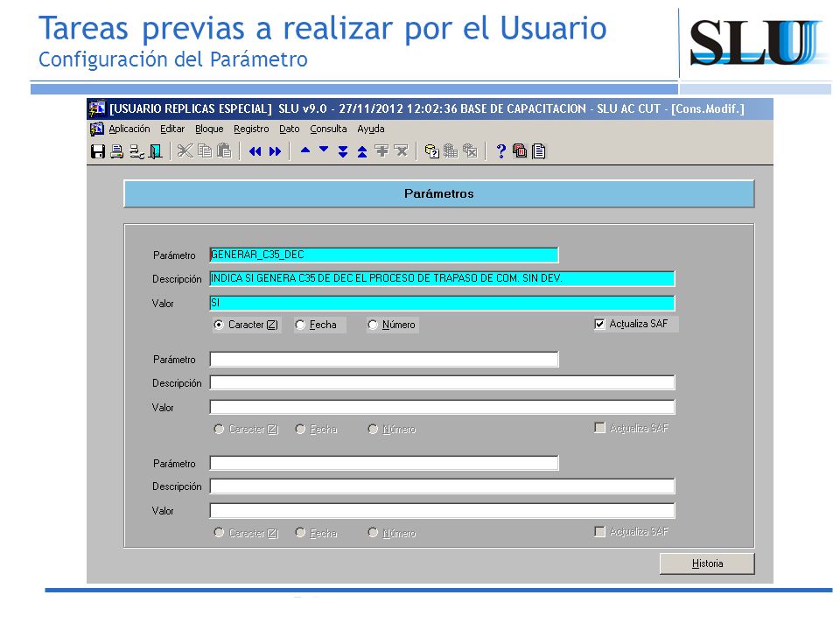Click the Print icon in toolbar
Screen dimensions: 840x630
[116, 151]
